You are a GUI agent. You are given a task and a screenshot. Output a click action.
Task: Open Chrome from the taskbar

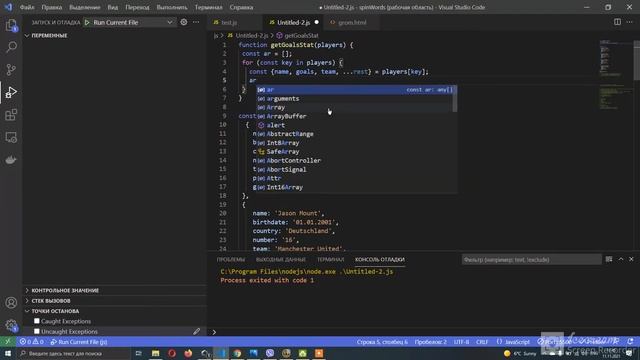(237, 353)
